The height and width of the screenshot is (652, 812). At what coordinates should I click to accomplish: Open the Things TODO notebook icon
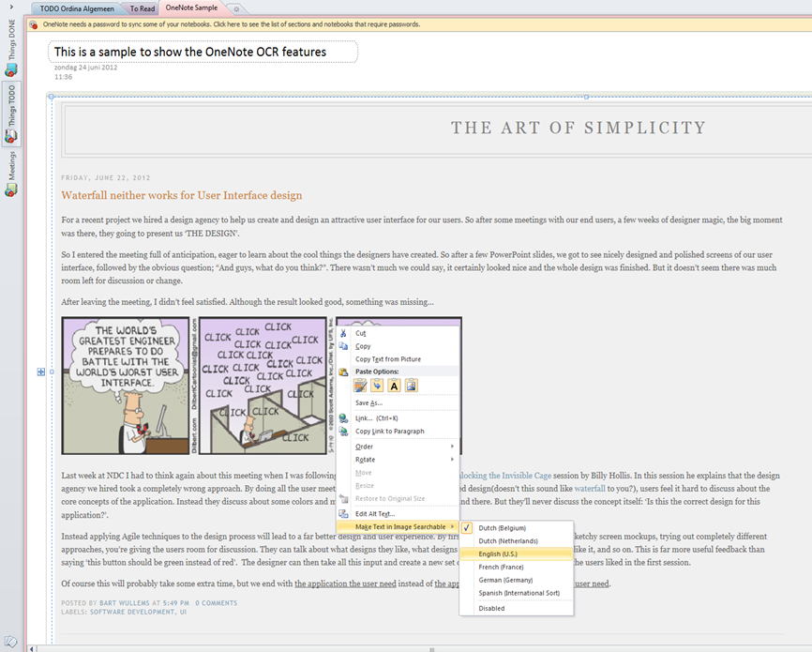[x=11, y=136]
